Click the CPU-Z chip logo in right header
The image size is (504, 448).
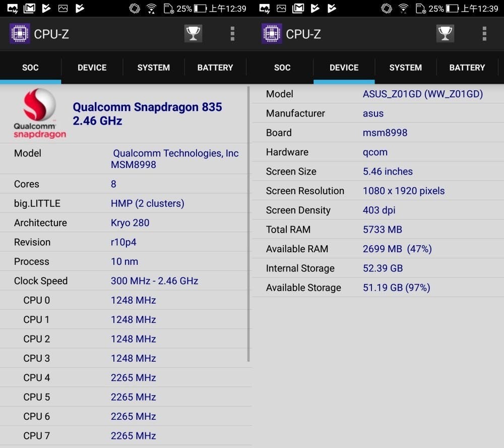272,34
